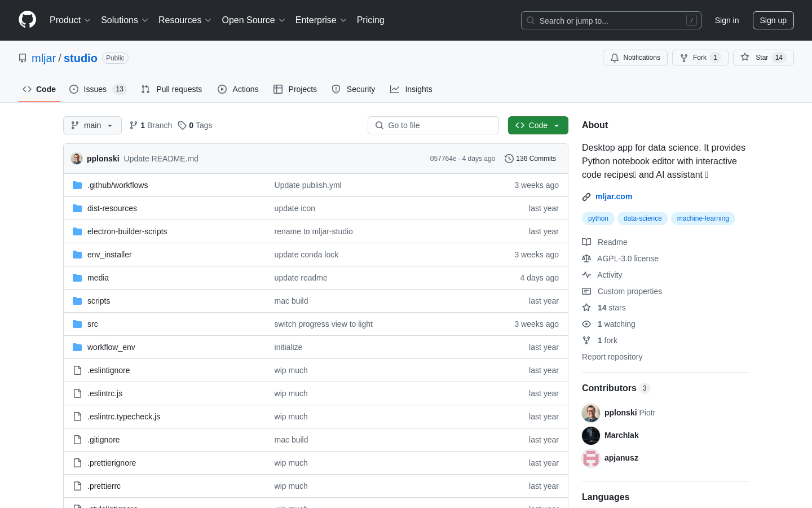812x508 pixels.
Task: Open the Security tab
Action: pos(354,89)
